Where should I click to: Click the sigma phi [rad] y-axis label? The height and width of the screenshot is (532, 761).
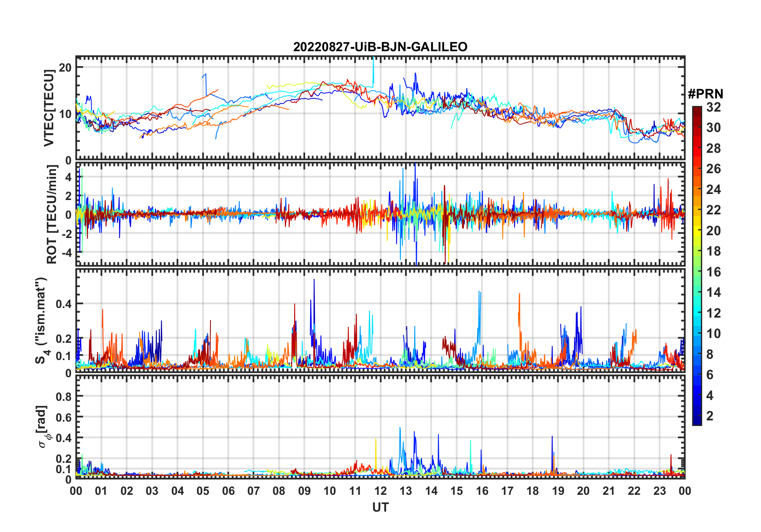(x=43, y=427)
